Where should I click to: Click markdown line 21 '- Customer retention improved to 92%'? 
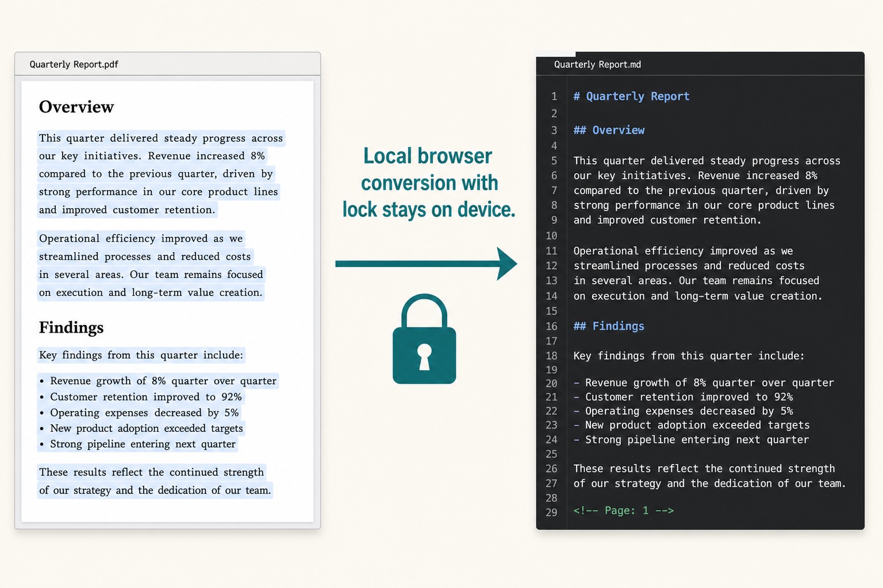(x=683, y=397)
